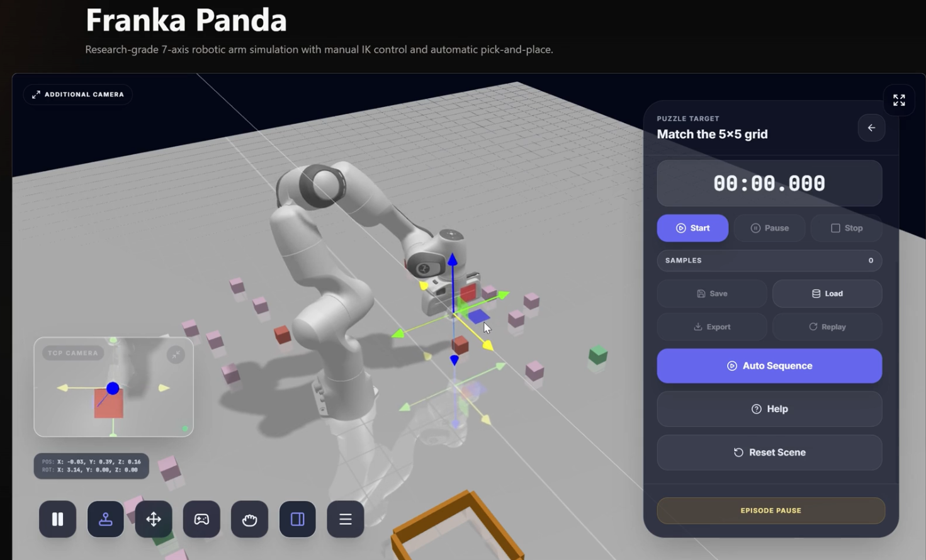Viewport: 926px width, 560px height.
Task: Pause simulation with the bottom toolbar pause icon
Action: pyautogui.click(x=57, y=519)
